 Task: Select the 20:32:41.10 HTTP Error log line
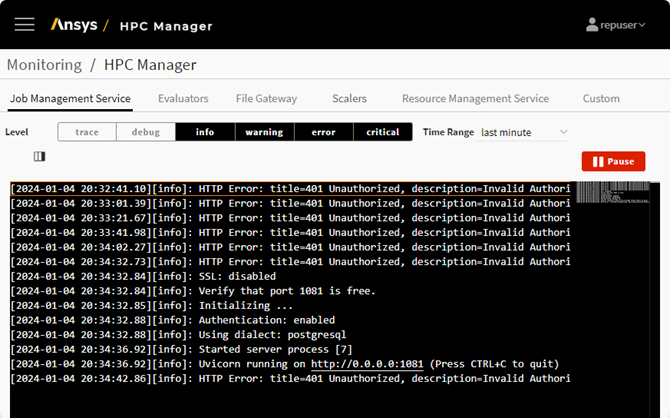(290, 189)
